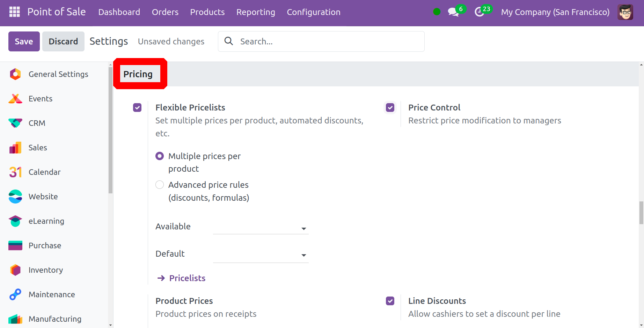The width and height of the screenshot is (644, 328).
Task: Select Advanced price rules radio option
Action: [160, 185]
